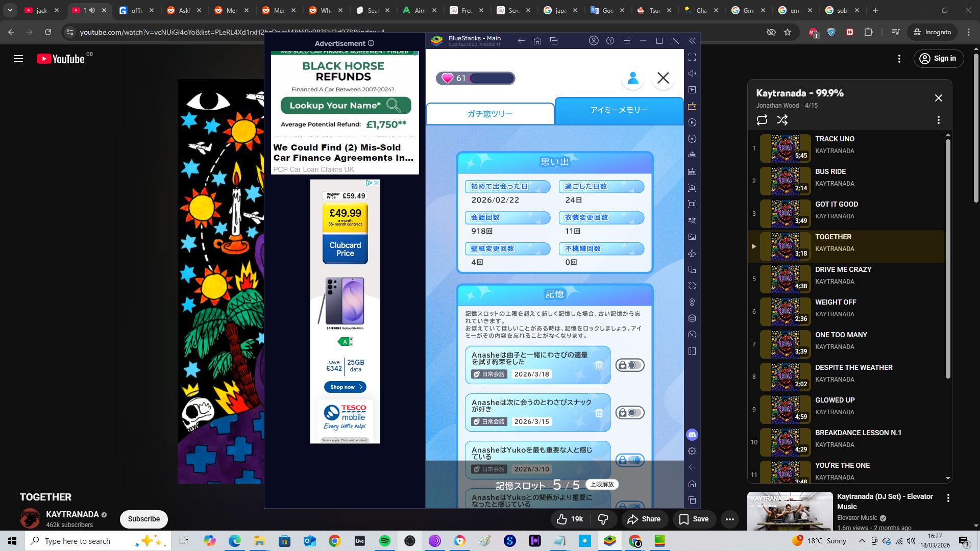Open the profile icon in the game
The width and height of the screenshot is (980, 551).
[x=633, y=78]
